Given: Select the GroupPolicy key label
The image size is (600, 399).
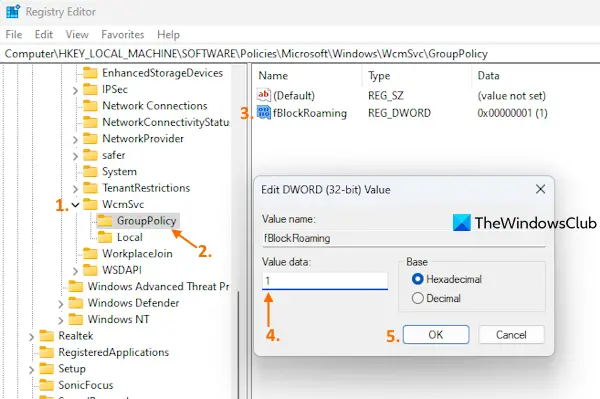Looking at the screenshot, I should tap(146, 221).
